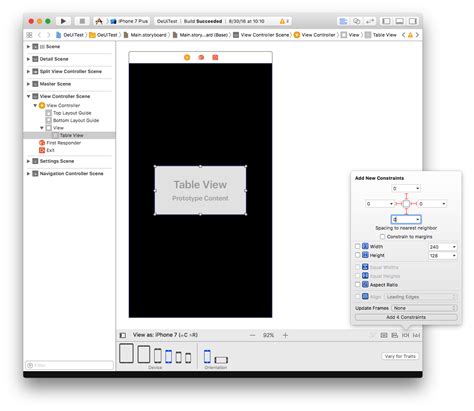Open top spacing value dropdown
The height and width of the screenshot is (411, 474).
[x=417, y=189]
